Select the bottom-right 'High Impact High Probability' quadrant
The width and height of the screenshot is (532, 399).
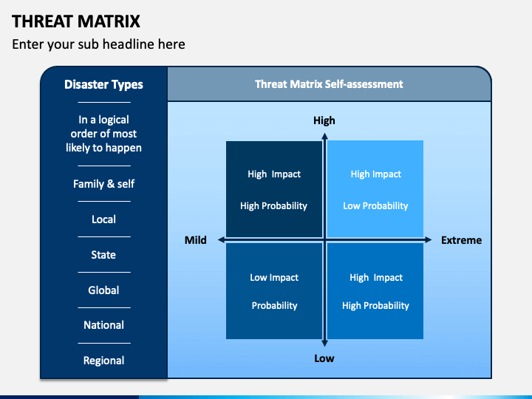point(375,291)
